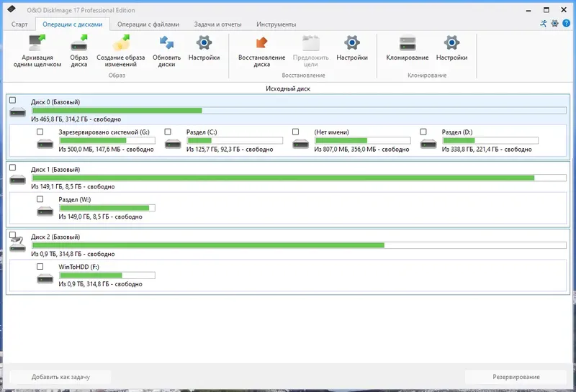Open the top-right gear settings icon

(x=554, y=24)
